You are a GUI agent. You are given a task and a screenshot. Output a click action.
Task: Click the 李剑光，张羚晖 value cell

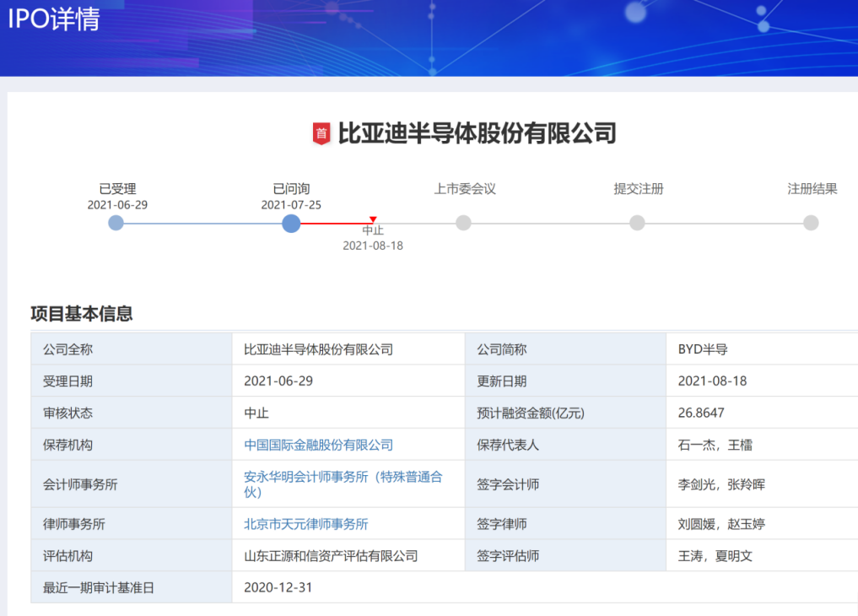pos(762,484)
